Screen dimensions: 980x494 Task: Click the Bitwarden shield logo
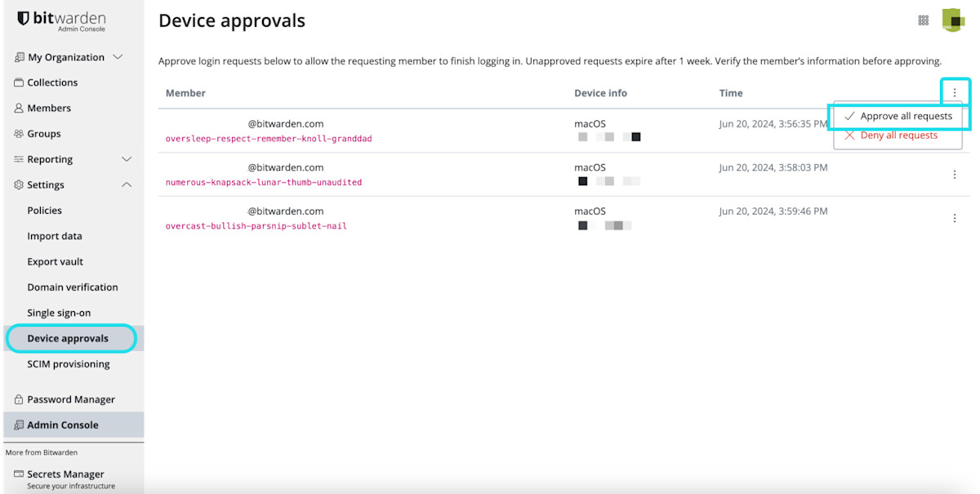23,19
